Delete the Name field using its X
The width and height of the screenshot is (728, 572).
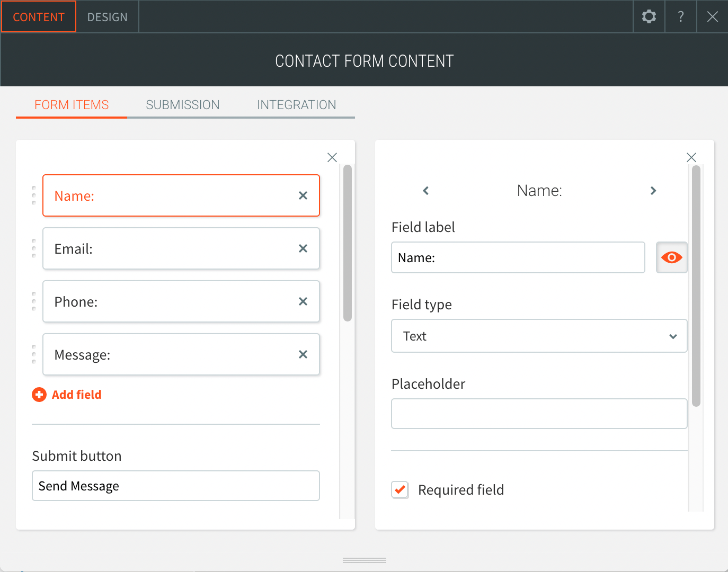coord(303,195)
